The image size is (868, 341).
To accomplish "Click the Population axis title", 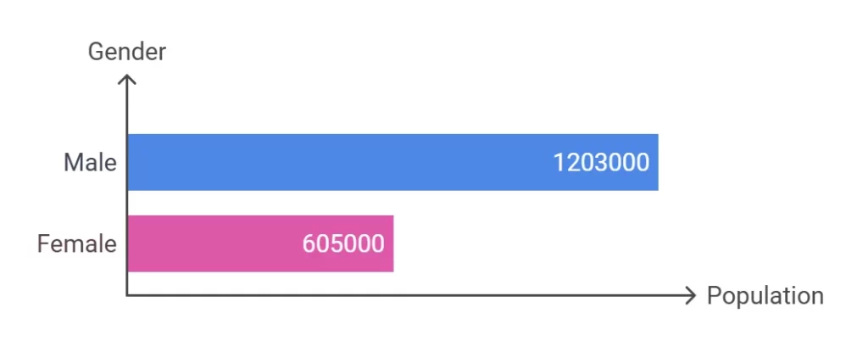I will point(765,295).
